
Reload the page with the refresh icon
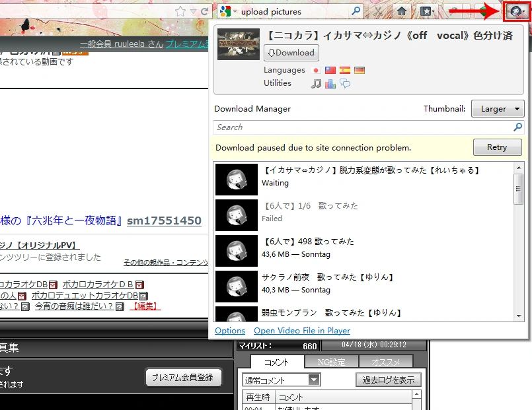(x=204, y=11)
